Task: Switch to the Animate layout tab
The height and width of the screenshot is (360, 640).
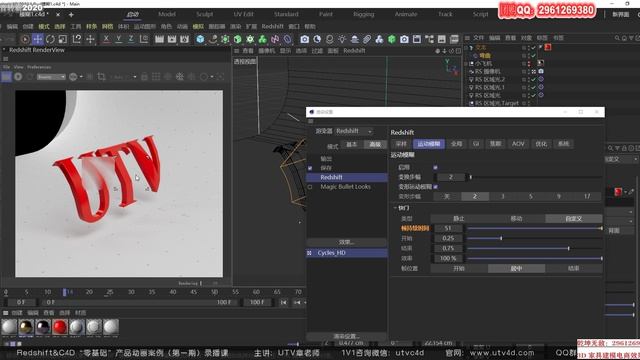Action: [406, 14]
